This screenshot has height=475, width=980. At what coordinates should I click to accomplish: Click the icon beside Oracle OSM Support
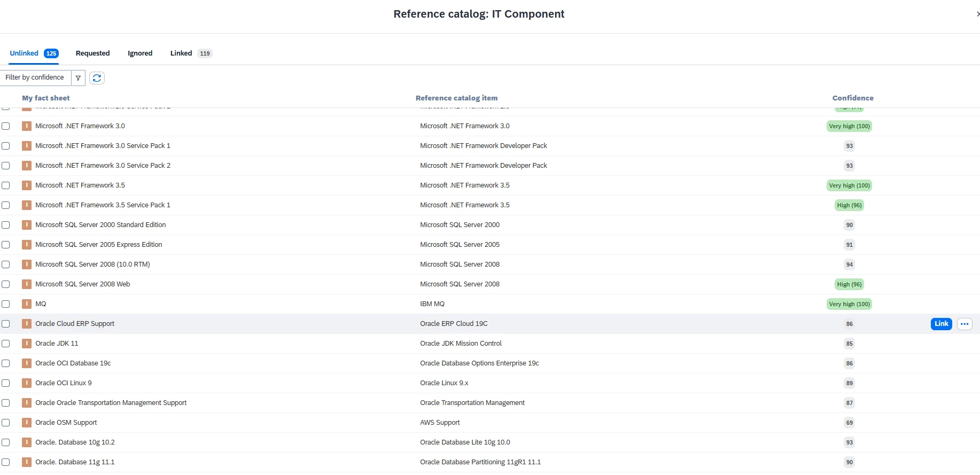tap(27, 423)
